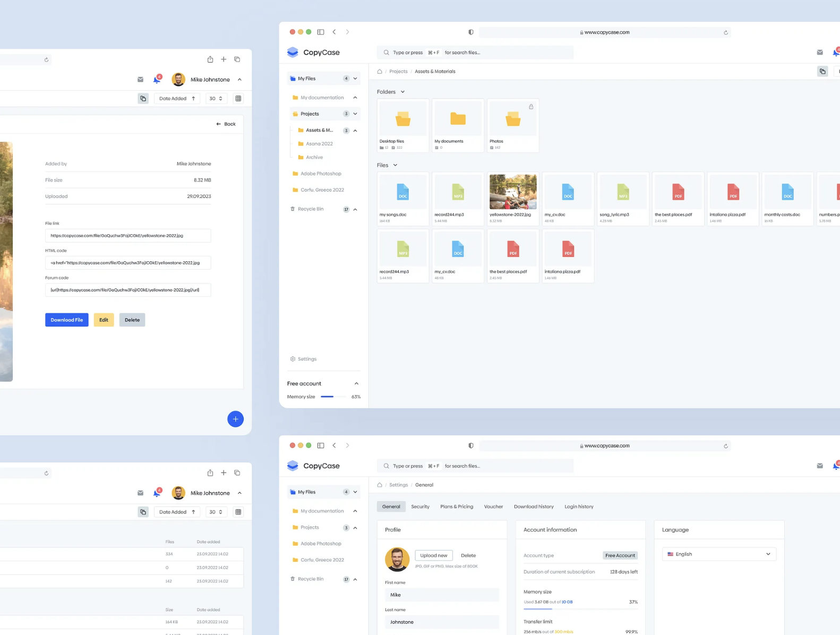The image size is (840, 635).
Task: Select the monthly costs.doc file icon
Action: [x=787, y=192]
